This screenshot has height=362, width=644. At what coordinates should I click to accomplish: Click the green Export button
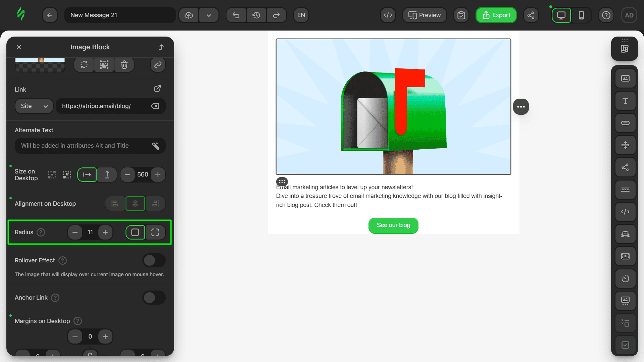(x=496, y=15)
